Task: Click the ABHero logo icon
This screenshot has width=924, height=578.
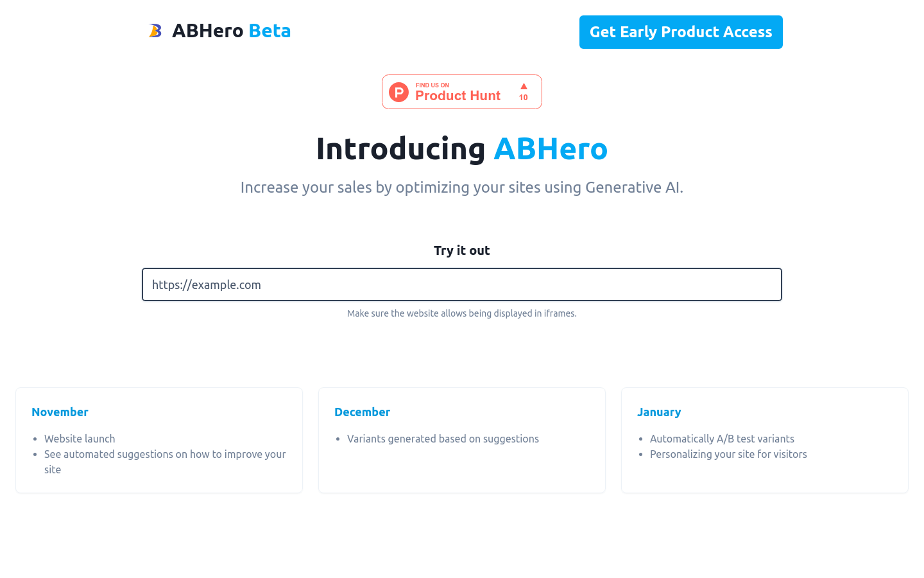Action: (x=155, y=30)
